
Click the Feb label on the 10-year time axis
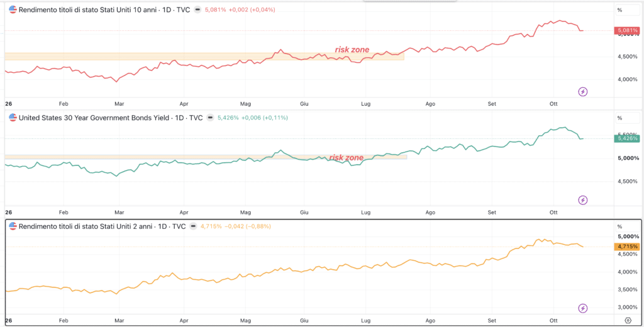tap(64, 104)
